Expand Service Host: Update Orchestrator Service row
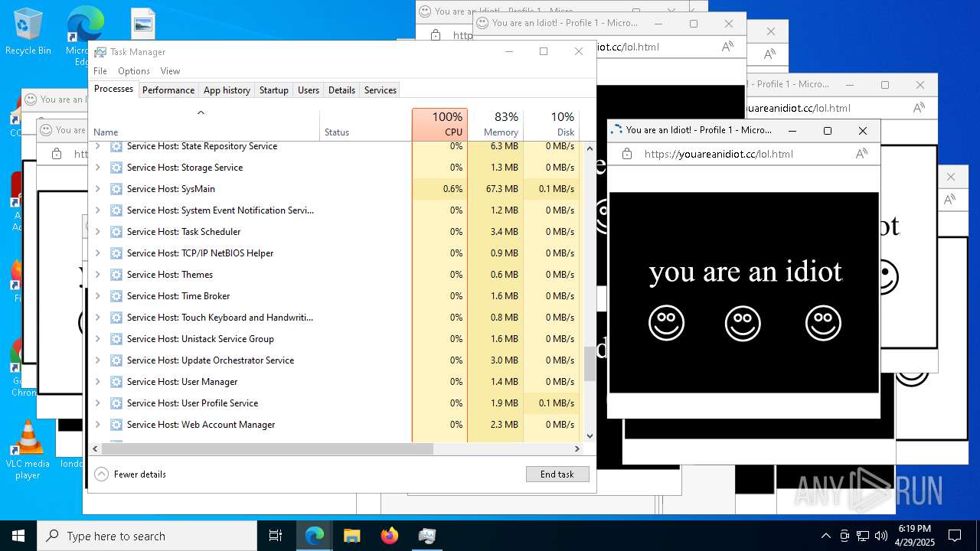 97,360
